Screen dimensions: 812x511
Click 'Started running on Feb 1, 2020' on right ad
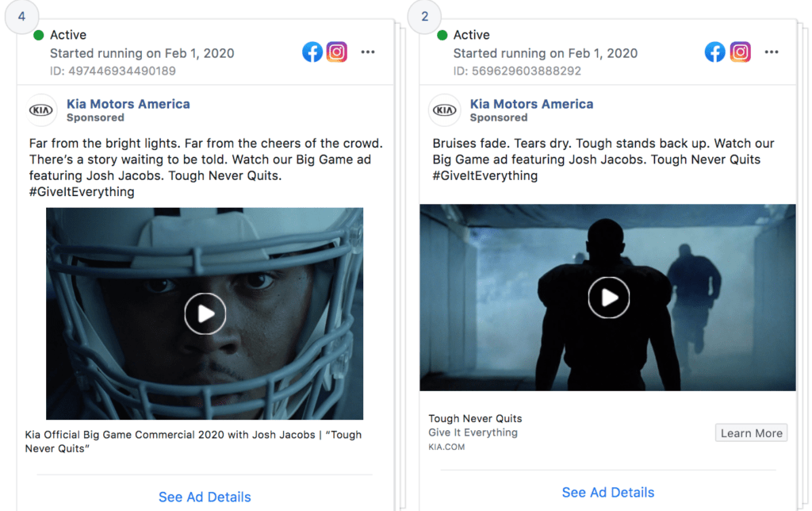point(546,53)
